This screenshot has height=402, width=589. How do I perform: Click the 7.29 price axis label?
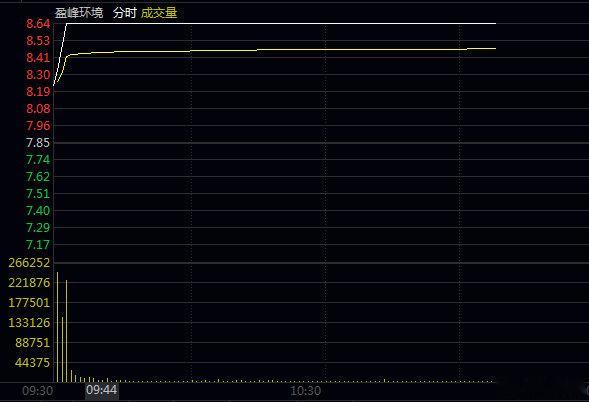click(x=38, y=227)
